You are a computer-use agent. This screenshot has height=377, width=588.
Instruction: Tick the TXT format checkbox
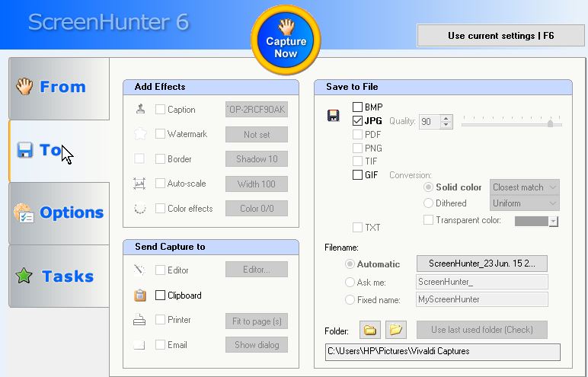pyautogui.click(x=357, y=227)
